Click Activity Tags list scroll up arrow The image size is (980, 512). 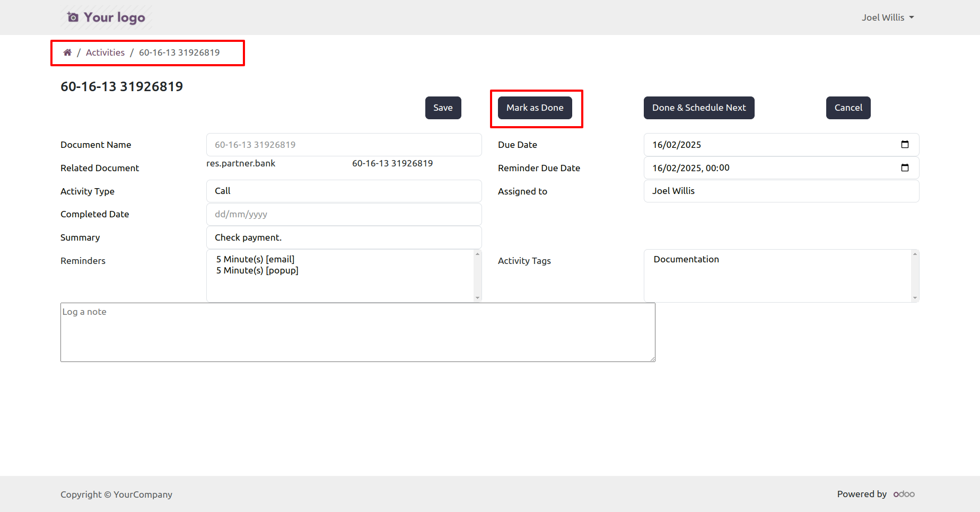pos(915,254)
